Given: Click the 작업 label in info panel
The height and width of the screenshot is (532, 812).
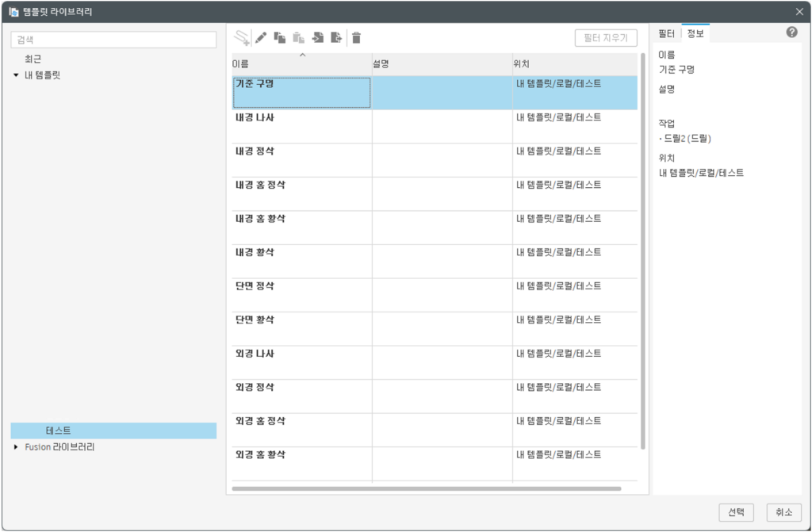Looking at the screenshot, I should click(x=666, y=123).
